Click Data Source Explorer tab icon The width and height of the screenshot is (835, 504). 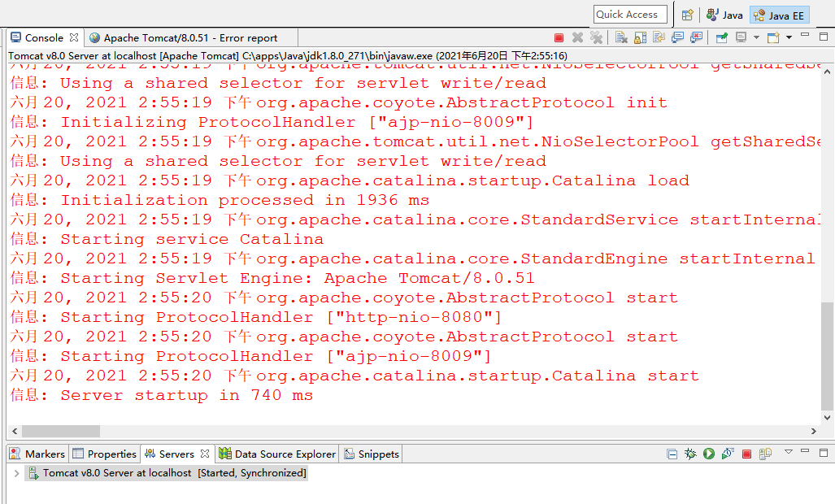click(224, 454)
